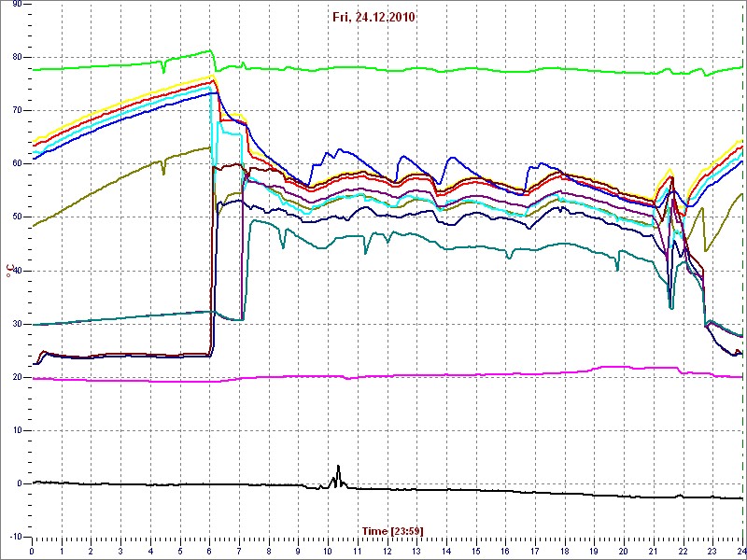Click hour 17 label on the time axis
The height and width of the screenshot is (560, 747).
click(x=535, y=551)
